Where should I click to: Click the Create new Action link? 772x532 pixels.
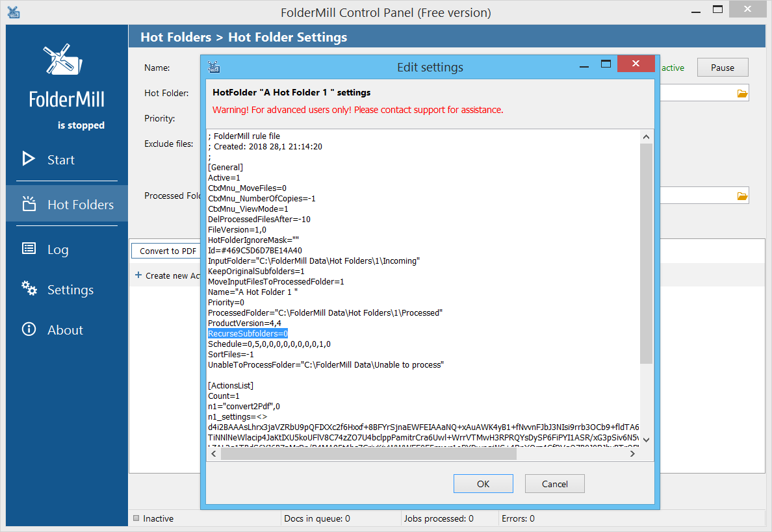pos(172,275)
